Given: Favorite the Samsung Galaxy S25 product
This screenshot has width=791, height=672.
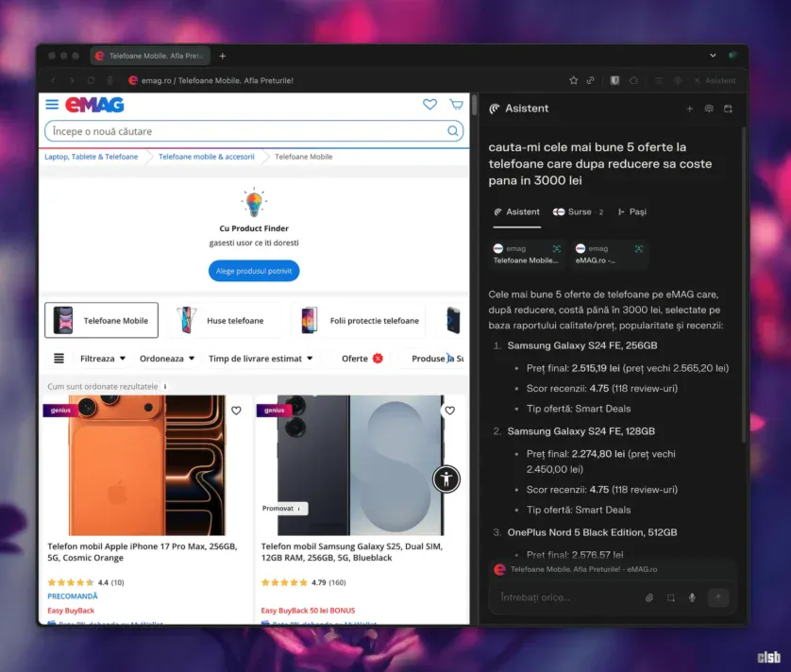Looking at the screenshot, I should coord(449,411).
